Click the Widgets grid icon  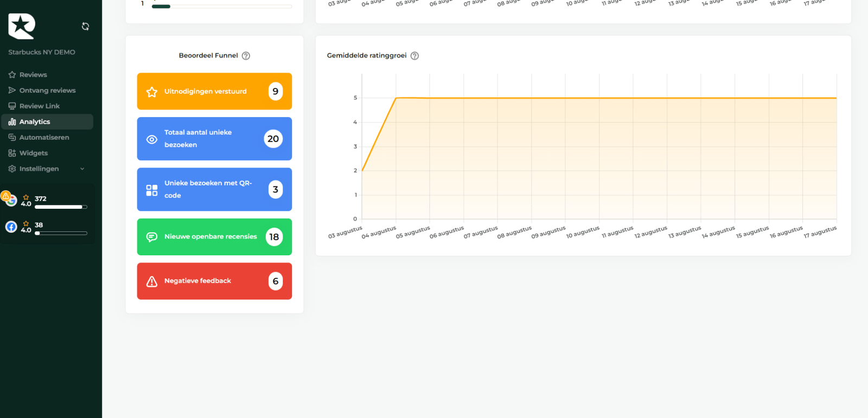12,153
